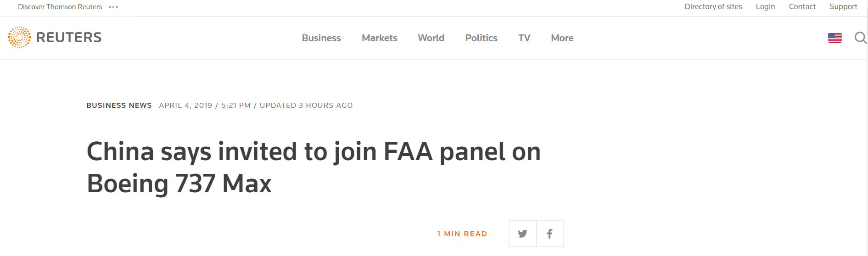Click Directory of sites link
Screen dimensions: 868x256
click(713, 6)
